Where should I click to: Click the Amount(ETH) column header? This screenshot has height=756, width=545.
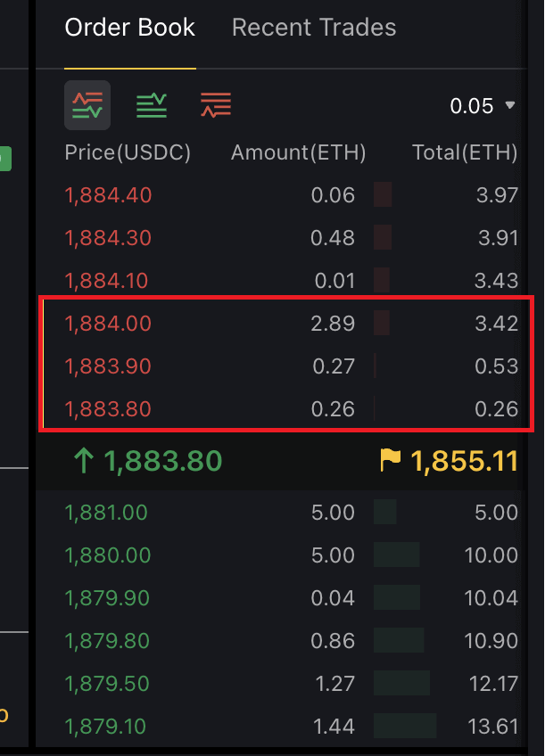pos(298,153)
